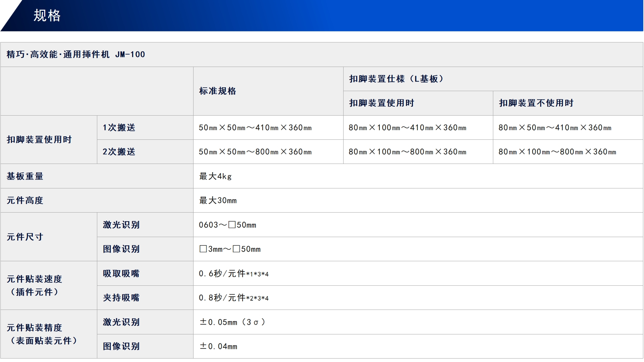Viewport: 644px width, 362px height.
Task: Click the 1次搬送 row label
Action: 117,127
